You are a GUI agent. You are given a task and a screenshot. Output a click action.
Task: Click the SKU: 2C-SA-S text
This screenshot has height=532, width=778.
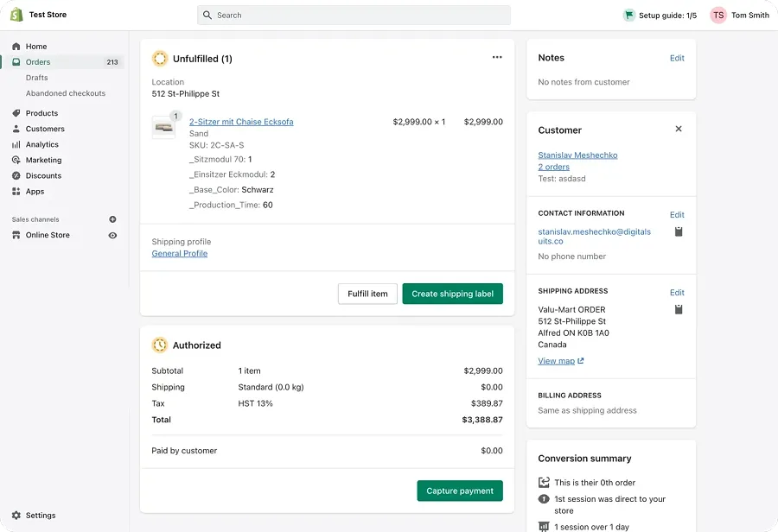click(216, 145)
